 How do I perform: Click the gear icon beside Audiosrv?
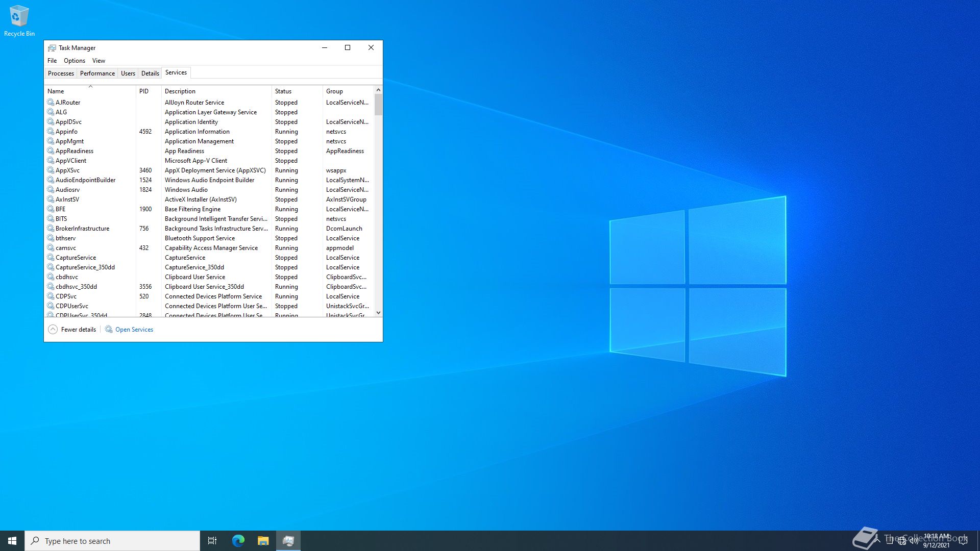pyautogui.click(x=51, y=190)
